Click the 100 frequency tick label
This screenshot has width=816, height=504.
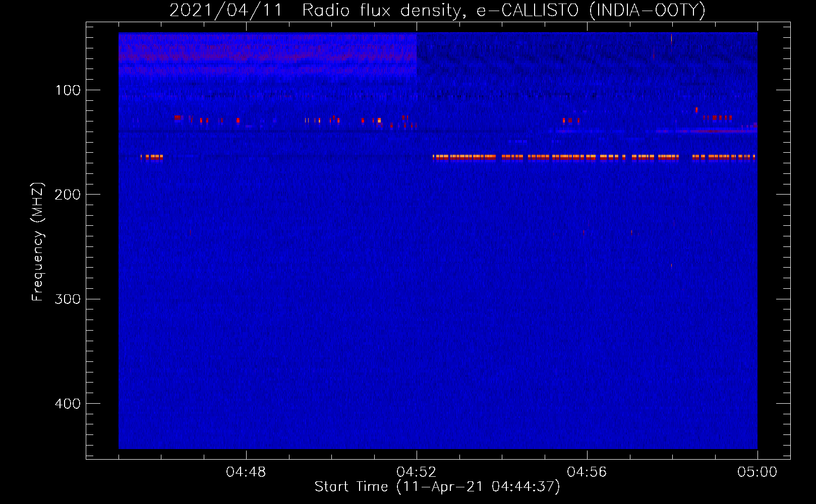[x=68, y=90]
